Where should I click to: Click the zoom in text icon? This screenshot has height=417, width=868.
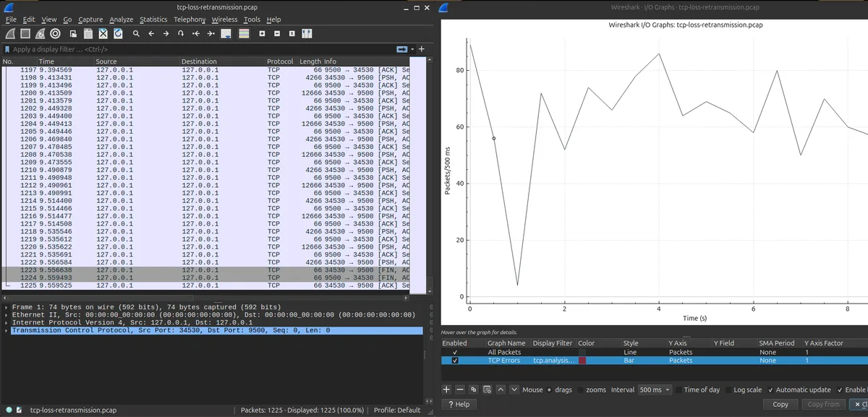[262, 34]
